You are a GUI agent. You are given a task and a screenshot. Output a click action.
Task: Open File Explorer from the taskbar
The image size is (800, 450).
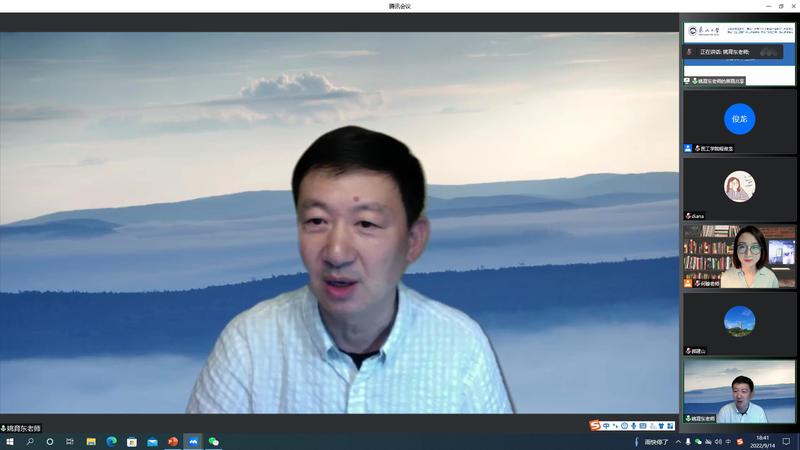click(x=91, y=441)
